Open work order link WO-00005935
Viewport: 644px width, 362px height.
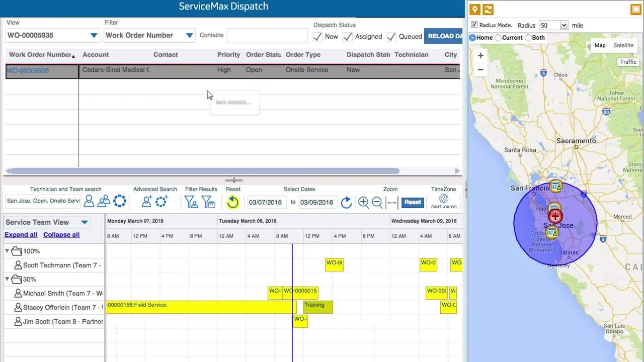[x=28, y=70]
